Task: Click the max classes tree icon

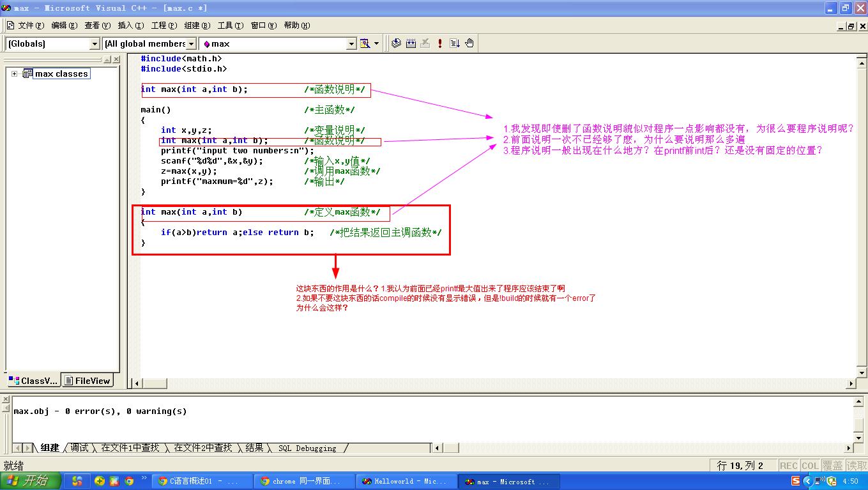Action: [x=27, y=73]
